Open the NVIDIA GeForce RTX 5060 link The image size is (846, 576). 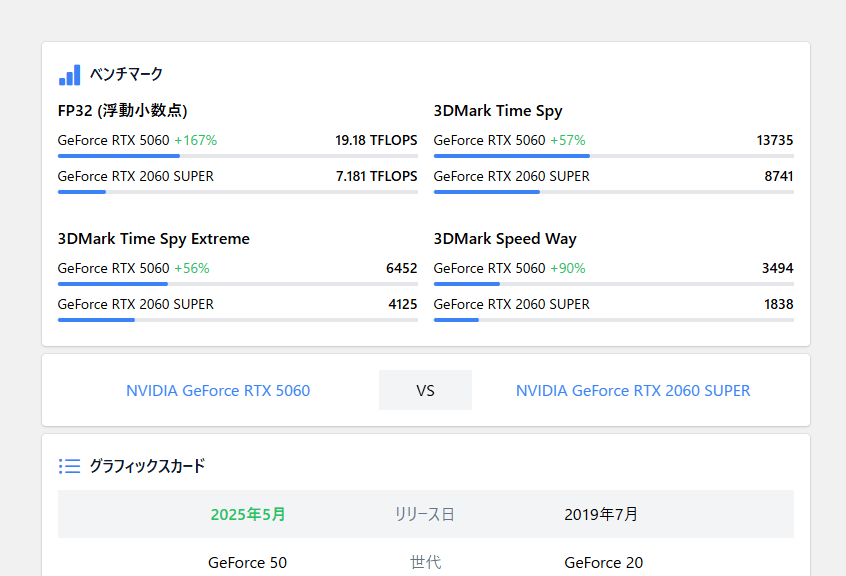[218, 390]
